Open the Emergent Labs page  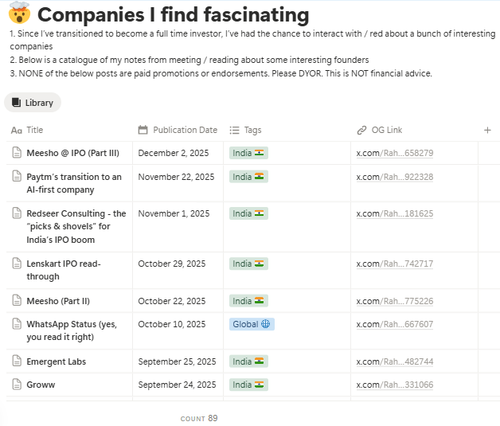coord(56,361)
